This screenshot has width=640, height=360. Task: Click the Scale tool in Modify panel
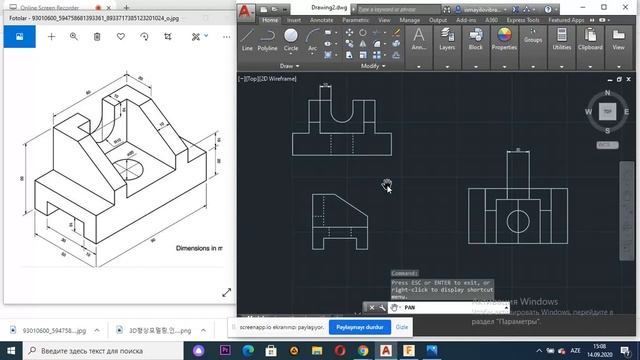pyautogui.click(x=362, y=55)
